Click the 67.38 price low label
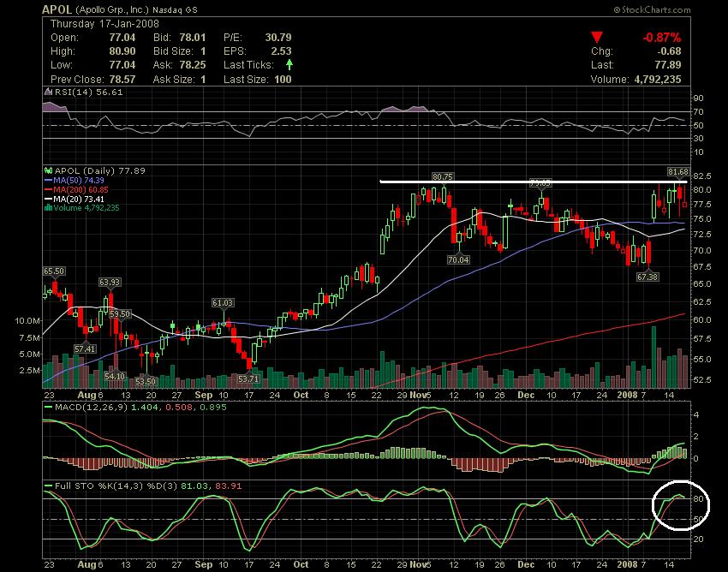Viewport: 728px width, 572px height. coord(647,277)
